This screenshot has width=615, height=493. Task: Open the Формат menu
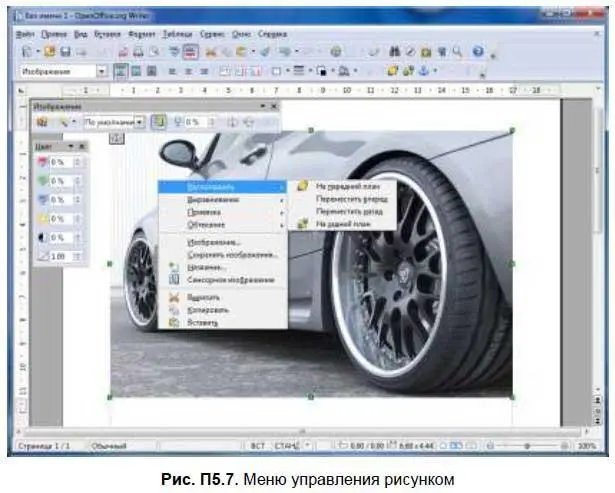142,34
